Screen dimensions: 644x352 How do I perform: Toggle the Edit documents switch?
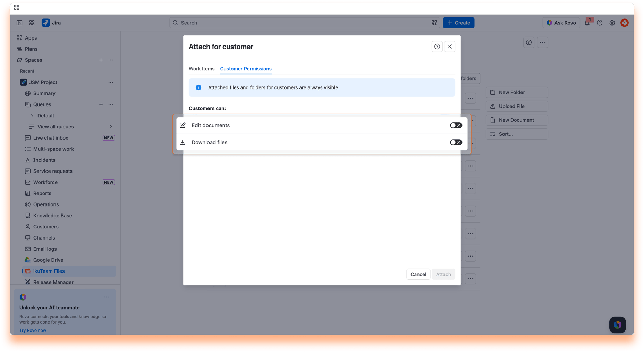click(456, 125)
